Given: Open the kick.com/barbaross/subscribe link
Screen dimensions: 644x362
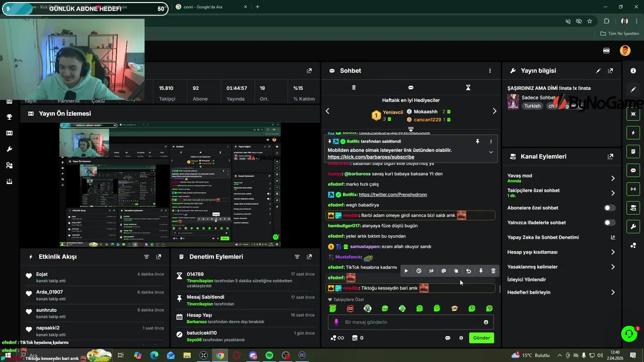Looking at the screenshot, I should point(371,157).
